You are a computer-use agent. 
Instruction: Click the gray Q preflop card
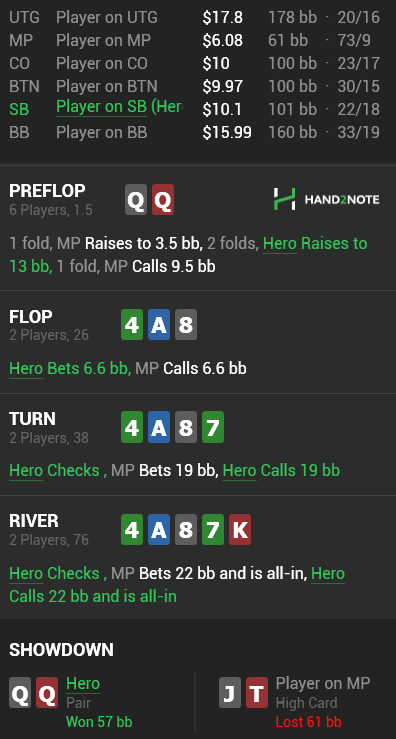click(x=136, y=200)
